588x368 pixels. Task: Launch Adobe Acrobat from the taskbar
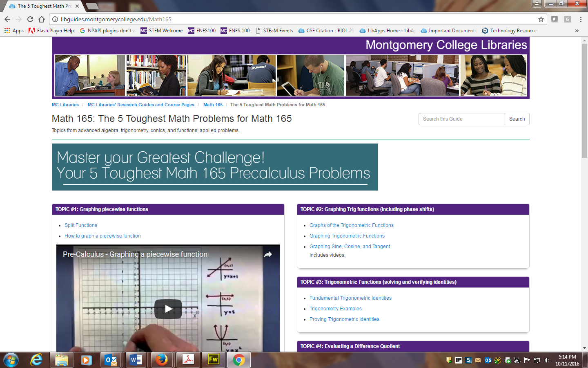pyautogui.click(x=187, y=360)
